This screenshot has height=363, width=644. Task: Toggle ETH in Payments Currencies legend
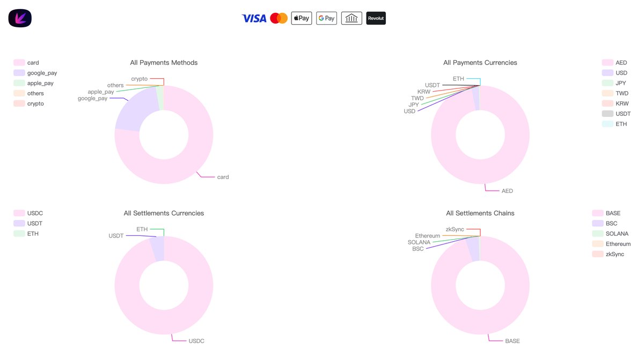click(x=614, y=124)
